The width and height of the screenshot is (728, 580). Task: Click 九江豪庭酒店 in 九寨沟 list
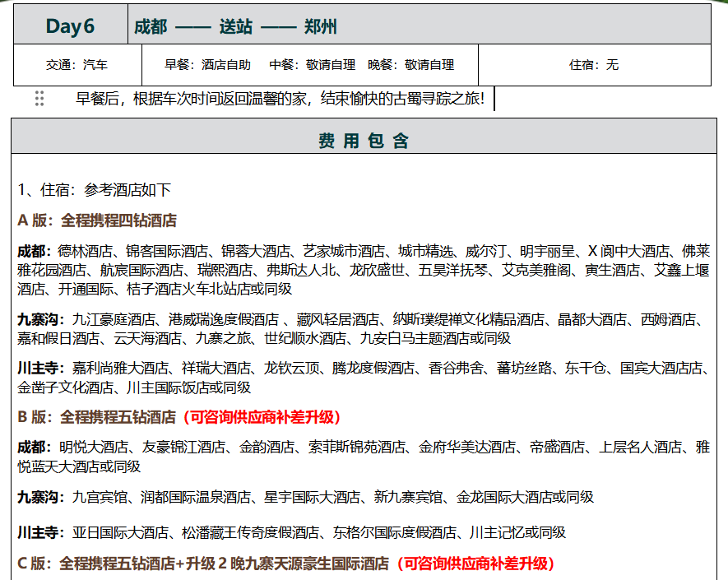click(114, 319)
